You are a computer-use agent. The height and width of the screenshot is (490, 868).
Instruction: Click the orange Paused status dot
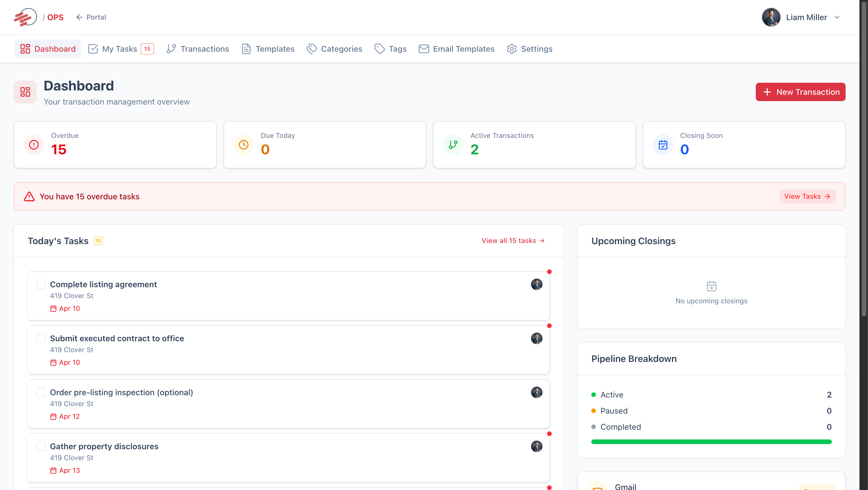pyautogui.click(x=594, y=411)
